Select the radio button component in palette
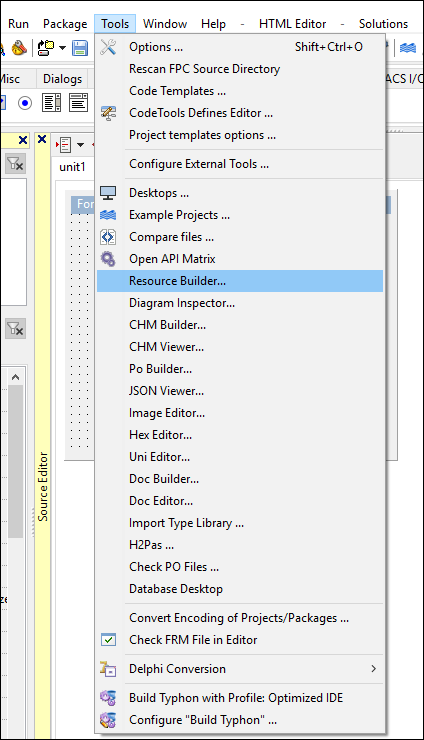 tap(25, 103)
